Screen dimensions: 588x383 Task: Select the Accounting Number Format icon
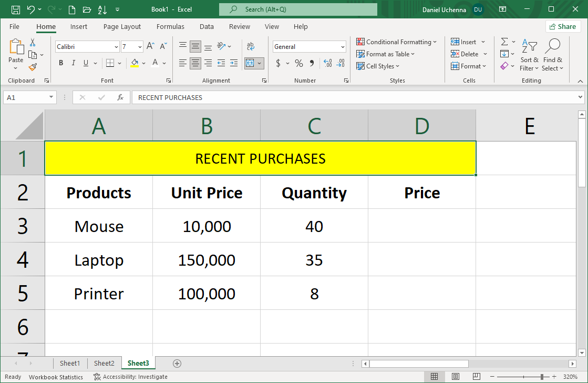click(278, 63)
